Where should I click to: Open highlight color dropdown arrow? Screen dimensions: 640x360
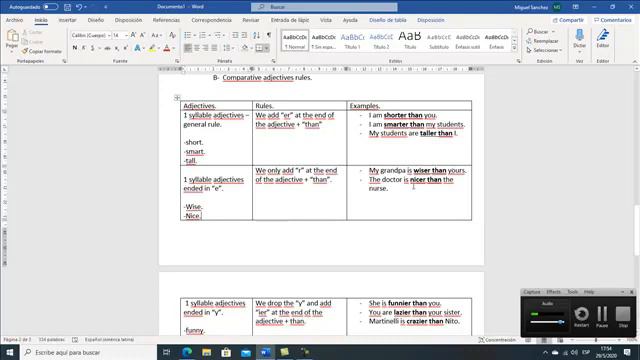[159, 49]
